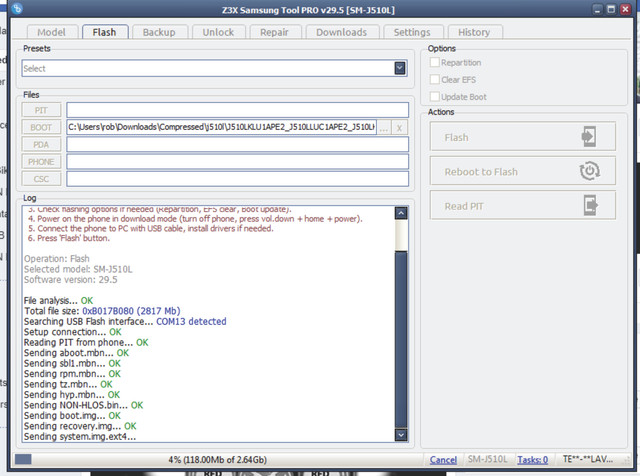
Task: Click 'Sending NON-HLOS.bin... OK' log line
Action: pyautogui.click(x=83, y=405)
